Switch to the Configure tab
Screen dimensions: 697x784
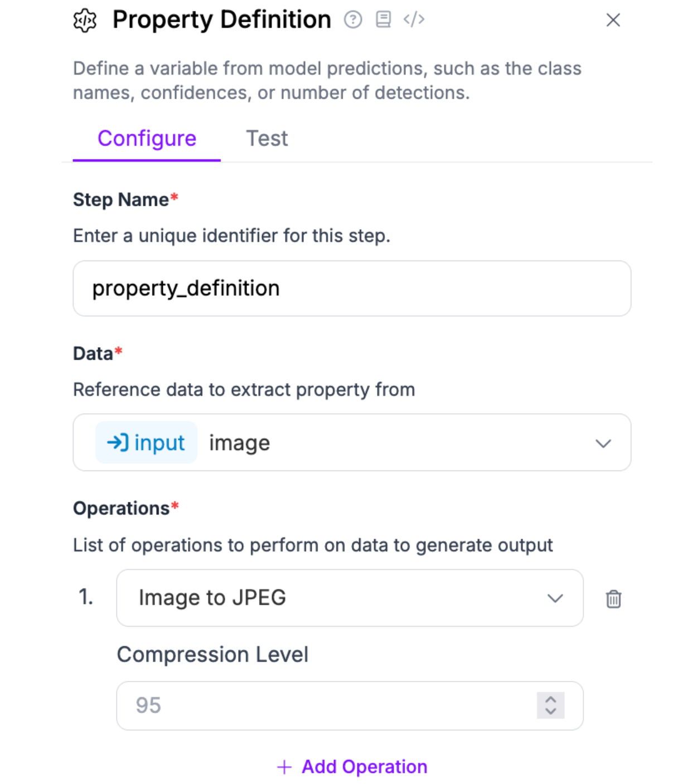tap(147, 138)
